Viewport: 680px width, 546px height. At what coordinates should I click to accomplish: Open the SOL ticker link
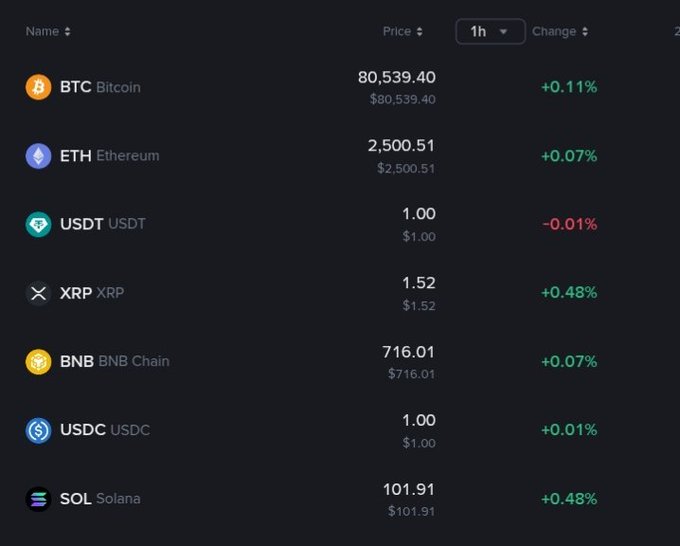coord(75,499)
